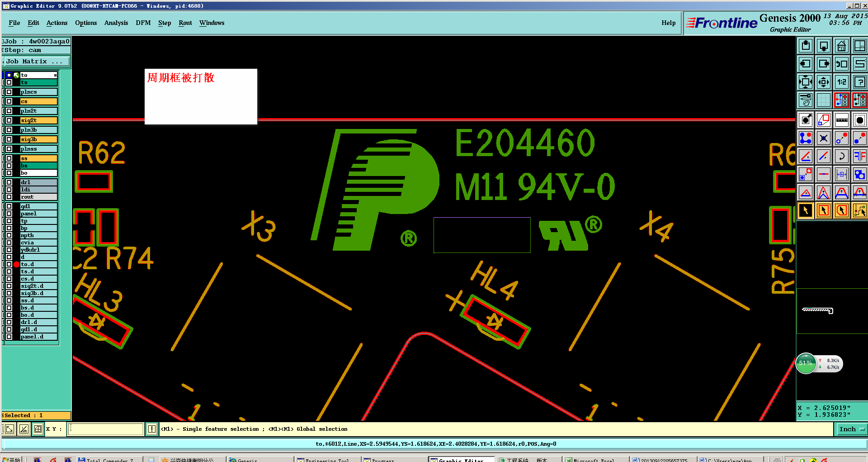Click the Step menu
868x462 pixels.
point(165,23)
